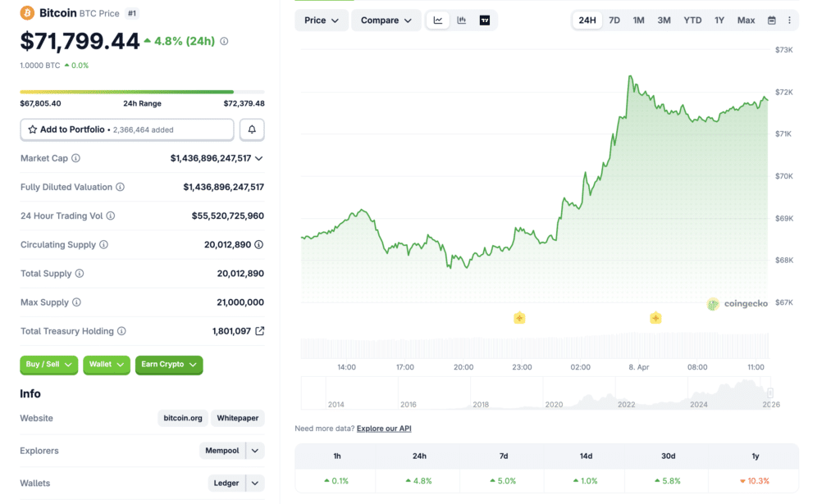Star the coin via Add to Portfolio
The height and width of the screenshot is (504, 840).
34,129
